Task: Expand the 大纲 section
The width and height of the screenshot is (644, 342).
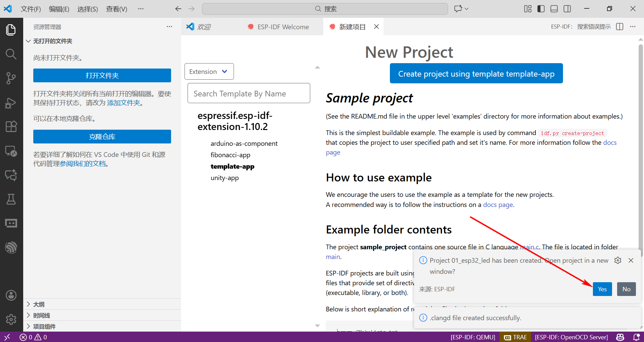Action: tap(102, 304)
